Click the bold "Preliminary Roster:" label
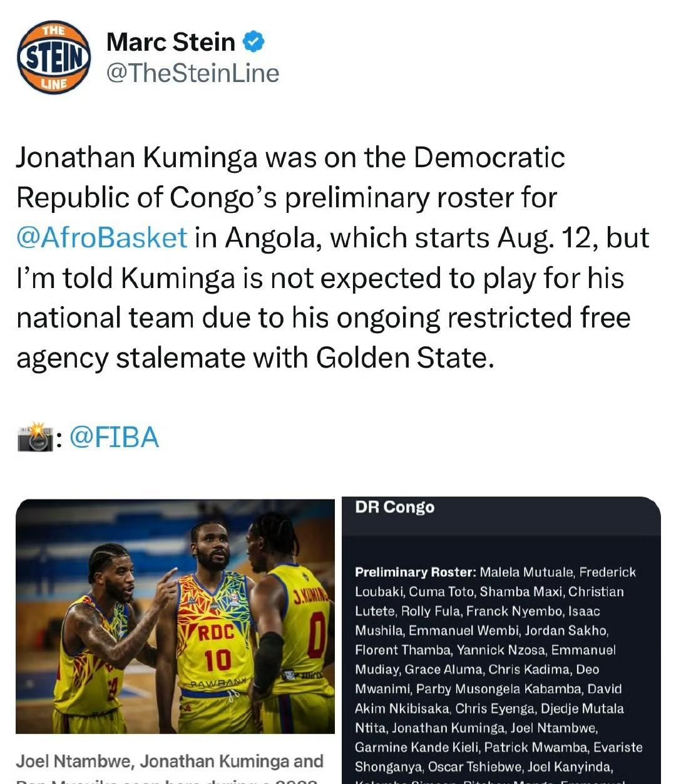 coord(415,572)
